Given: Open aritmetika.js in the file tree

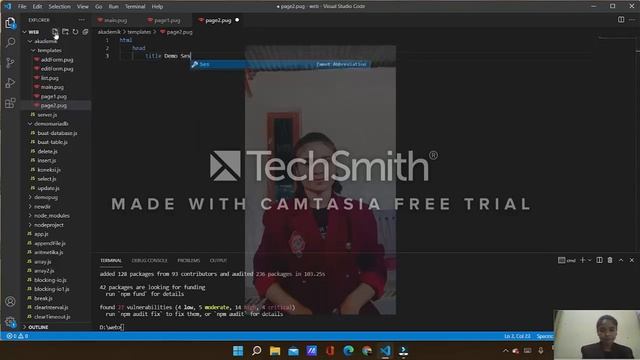Looking at the screenshot, I should pos(48,252).
